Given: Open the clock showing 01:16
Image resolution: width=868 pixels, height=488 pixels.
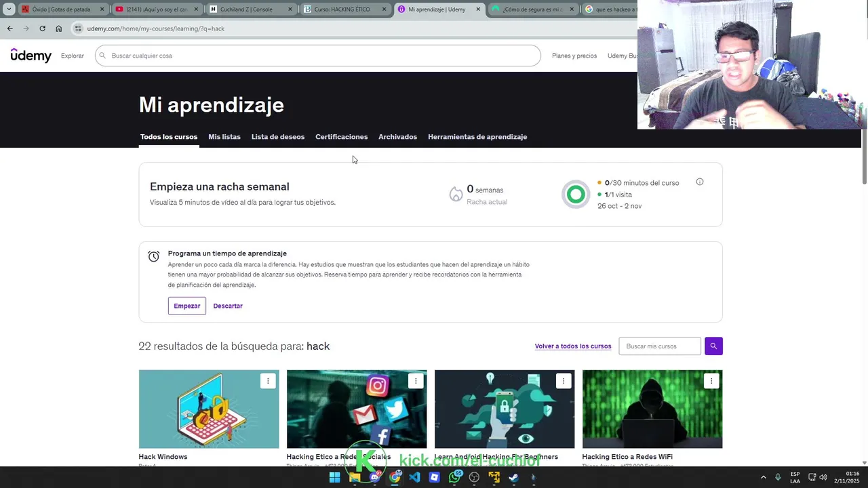Looking at the screenshot, I should (847, 477).
